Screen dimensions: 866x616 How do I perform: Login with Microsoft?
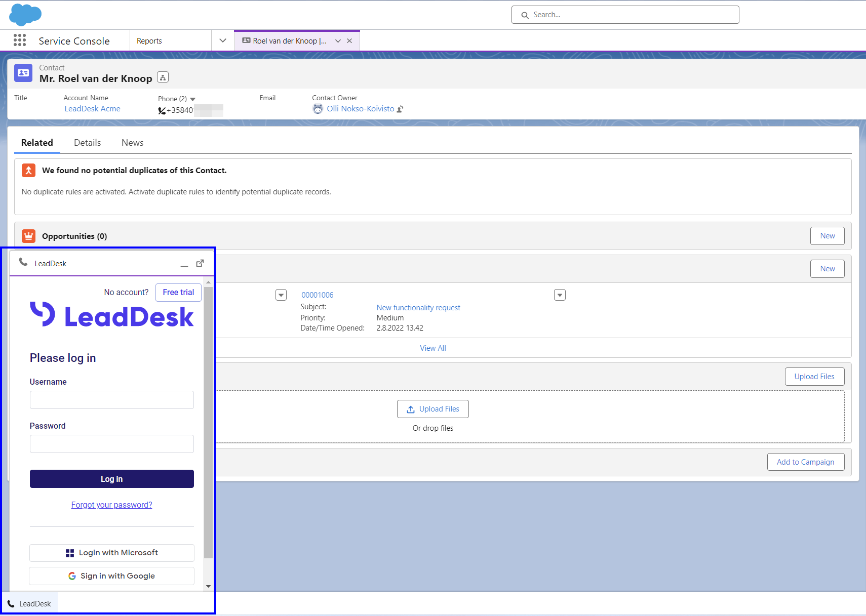[x=112, y=553]
